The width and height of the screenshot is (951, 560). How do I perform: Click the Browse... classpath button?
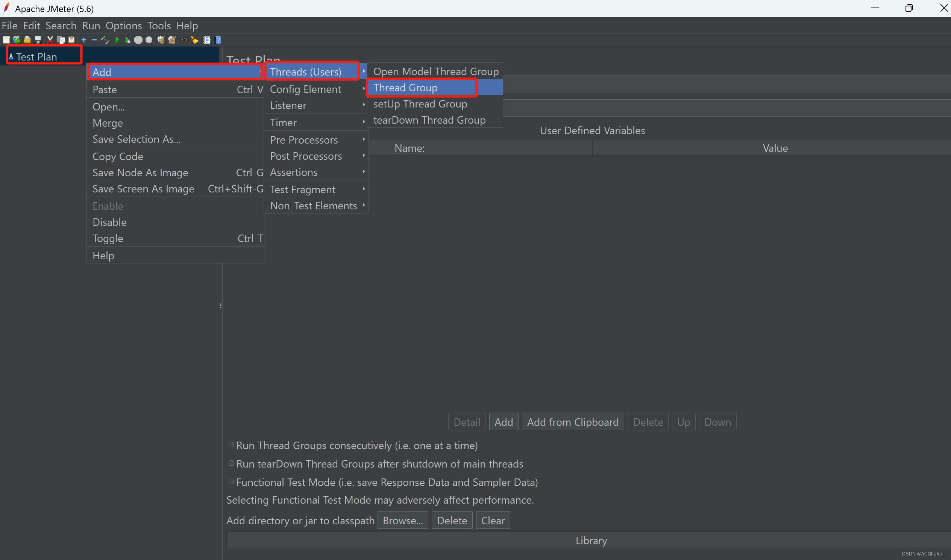pos(402,521)
